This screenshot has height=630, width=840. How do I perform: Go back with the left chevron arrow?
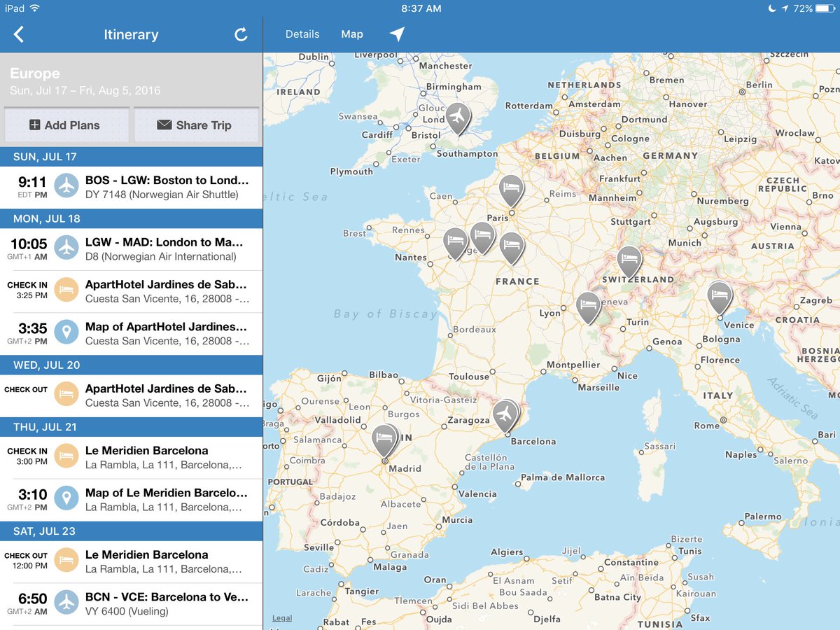[19, 34]
